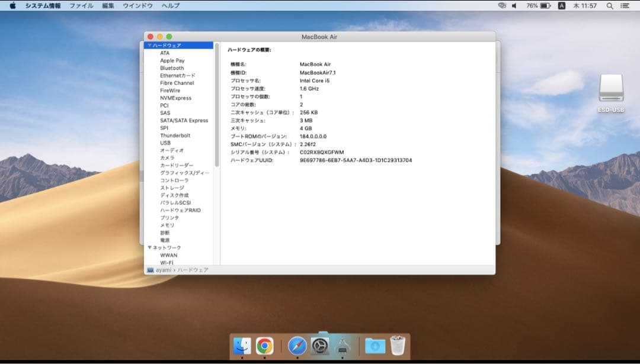The height and width of the screenshot is (364, 640).
Task: Click ハードウェア in the bottom path bar
Action: 193,270
